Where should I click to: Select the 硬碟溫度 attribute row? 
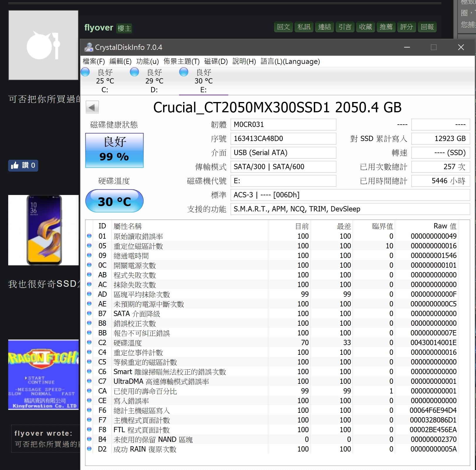click(x=272, y=342)
